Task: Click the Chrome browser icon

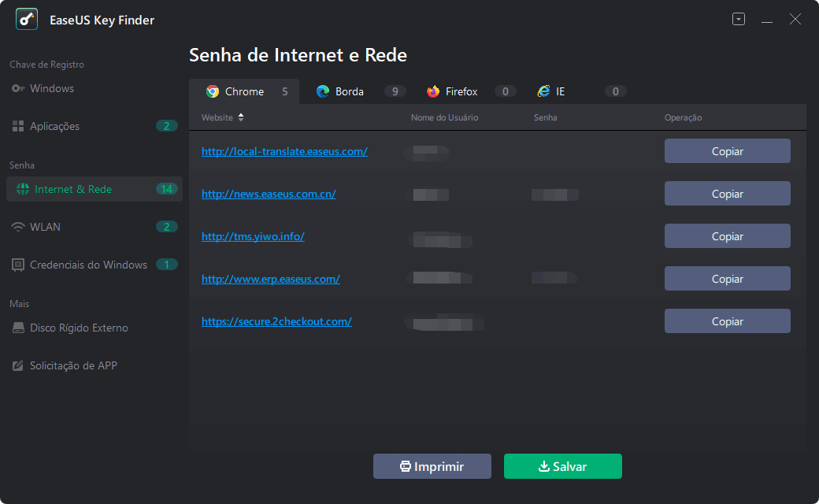Action: 212,91
